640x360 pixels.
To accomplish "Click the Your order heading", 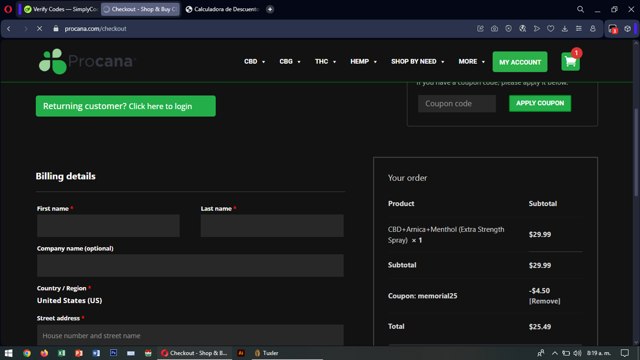I will (x=407, y=178).
